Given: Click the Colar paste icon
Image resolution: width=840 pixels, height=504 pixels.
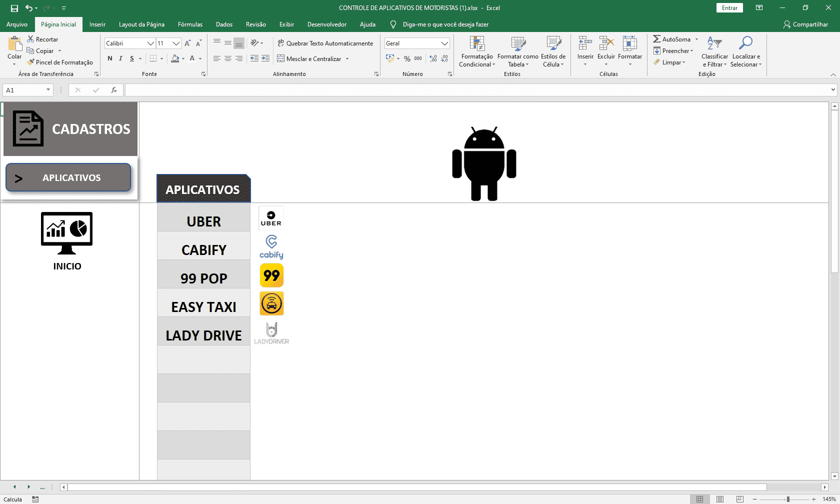Looking at the screenshot, I should click(14, 44).
